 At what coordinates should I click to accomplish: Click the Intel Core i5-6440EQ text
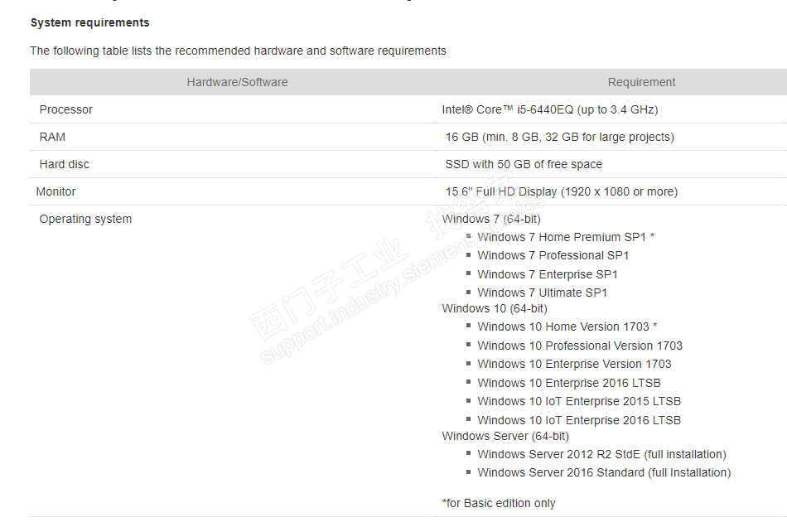coord(550,109)
